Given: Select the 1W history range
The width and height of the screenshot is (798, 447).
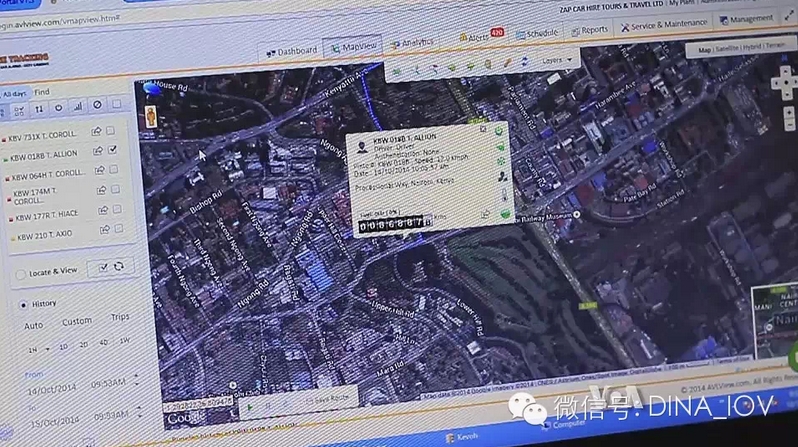Looking at the screenshot, I should pyautogui.click(x=124, y=341).
